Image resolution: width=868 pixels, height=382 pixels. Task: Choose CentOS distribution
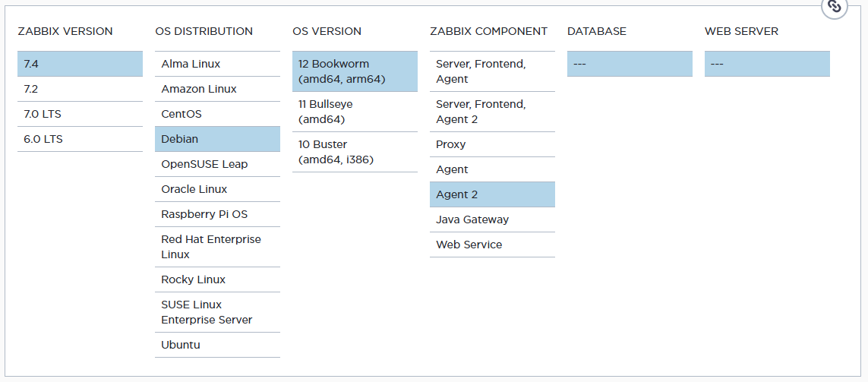point(217,114)
